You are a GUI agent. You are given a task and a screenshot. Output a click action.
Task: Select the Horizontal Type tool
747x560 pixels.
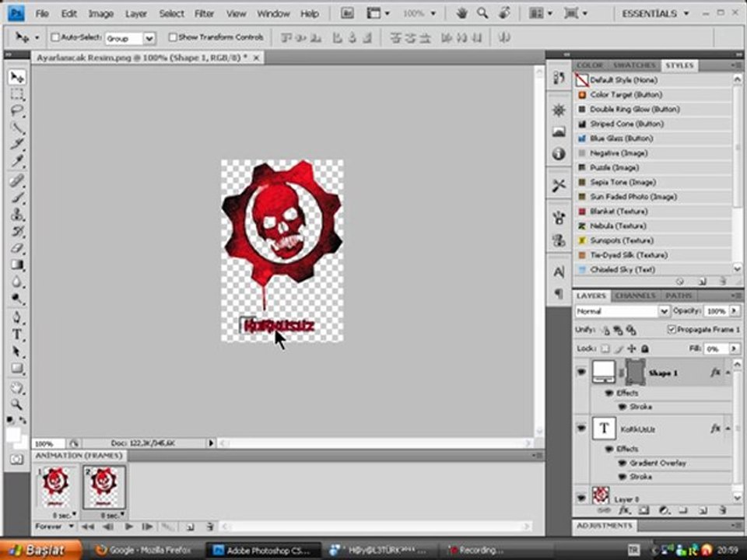pos(17,334)
